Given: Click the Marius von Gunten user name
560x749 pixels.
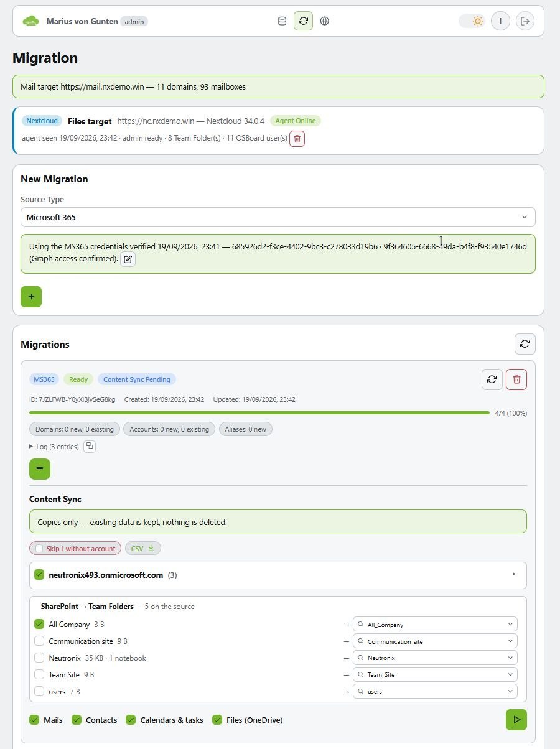Looking at the screenshot, I should pos(82,21).
